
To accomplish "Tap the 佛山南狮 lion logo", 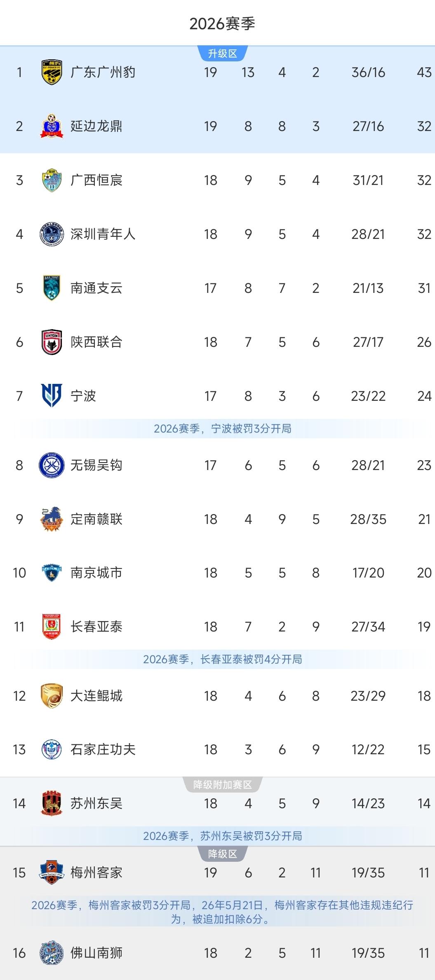I will [52, 953].
